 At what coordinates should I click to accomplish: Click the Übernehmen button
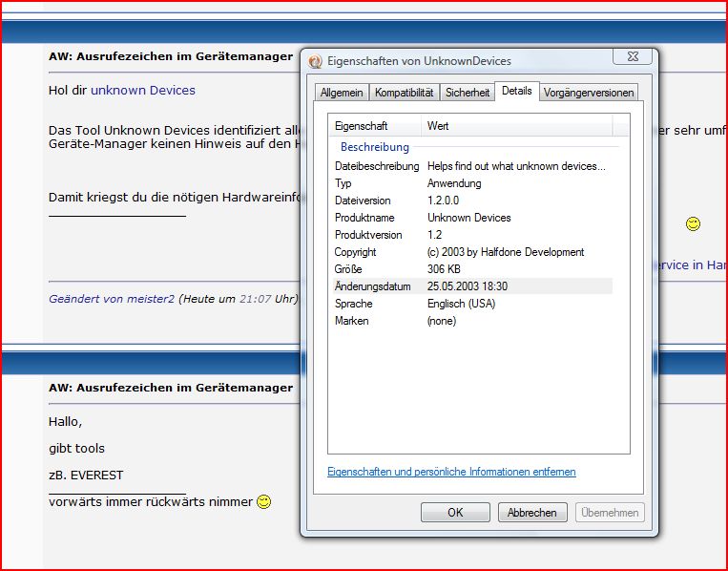(x=610, y=513)
